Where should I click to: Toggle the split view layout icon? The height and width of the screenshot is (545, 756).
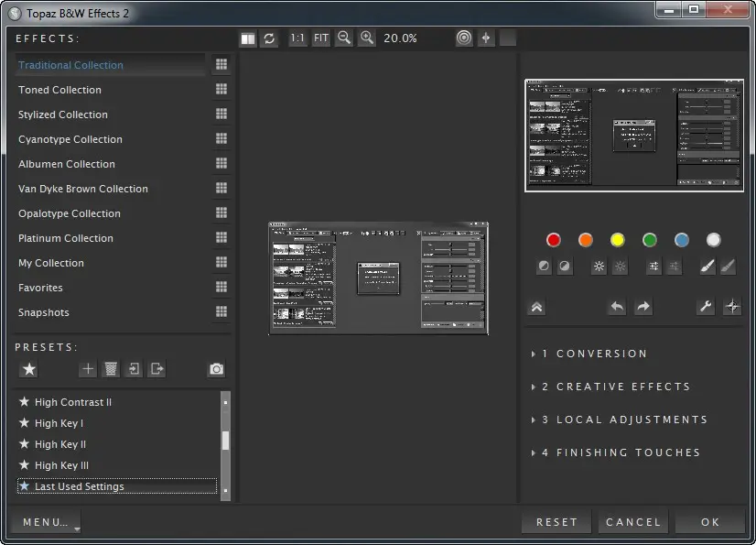point(247,38)
